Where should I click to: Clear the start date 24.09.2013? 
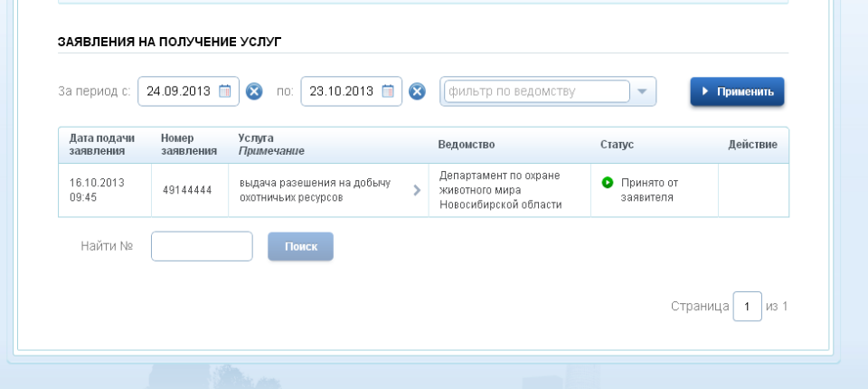pos(254,91)
